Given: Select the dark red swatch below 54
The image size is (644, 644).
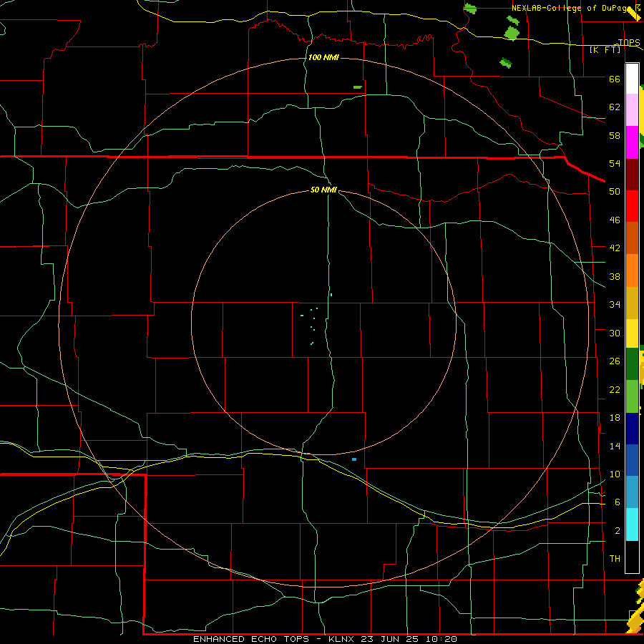Looking at the screenshot, I should point(632,175).
